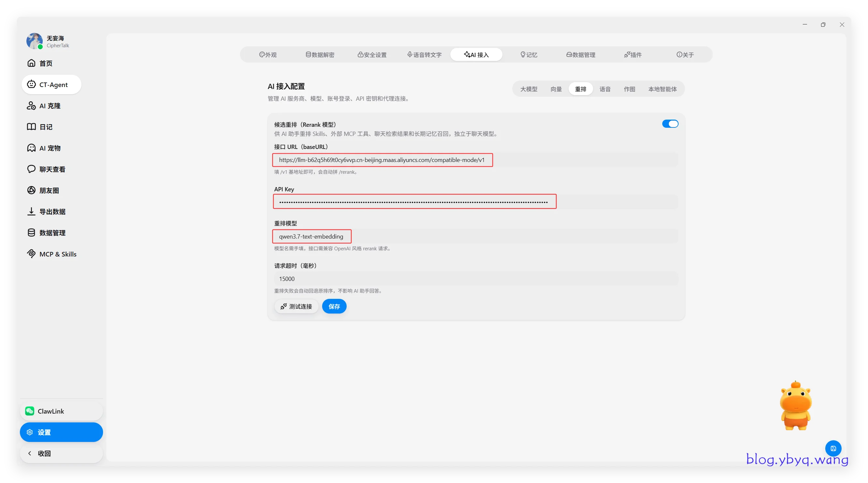Image resolution: width=868 pixels, height=483 pixels.
Task: Open MCP & Skills page
Action: [52, 254]
